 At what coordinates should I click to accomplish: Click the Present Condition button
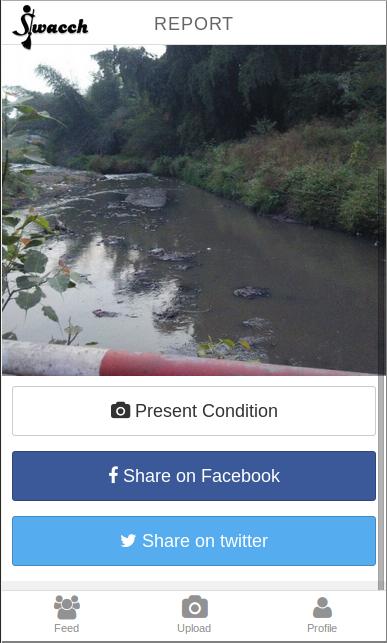(194, 411)
